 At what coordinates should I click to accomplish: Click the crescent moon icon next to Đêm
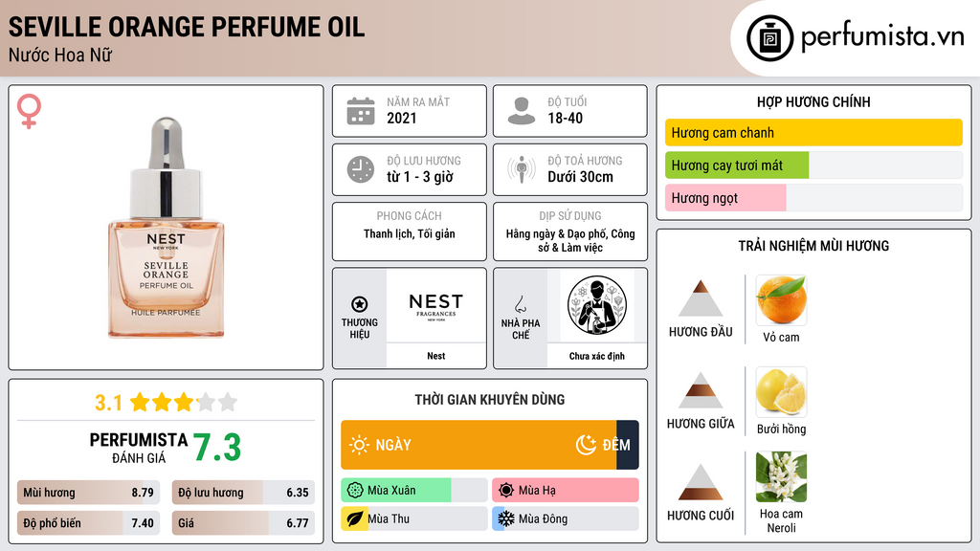click(586, 445)
